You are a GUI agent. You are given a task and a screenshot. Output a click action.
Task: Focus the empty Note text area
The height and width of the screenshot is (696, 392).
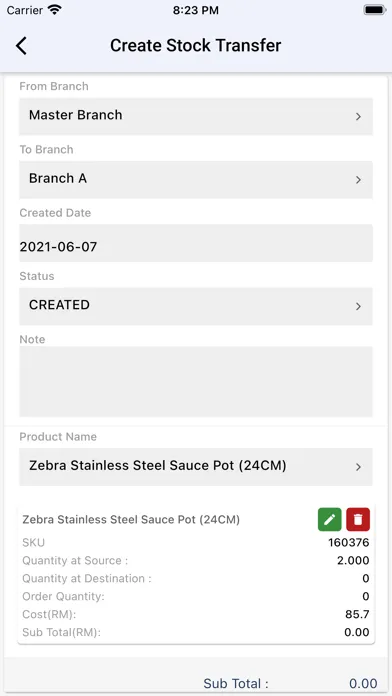tap(196, 382)
